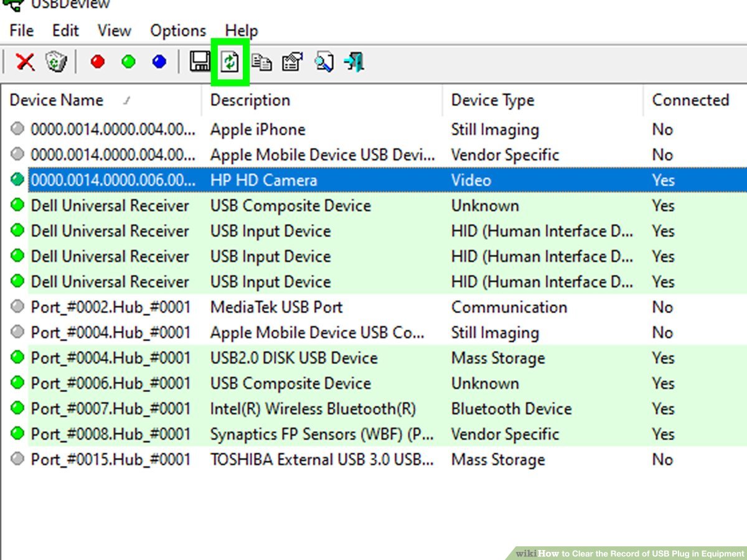This screenshot has width=747, height=560.
Task: Open the properties toolbar icon
Action: (x=292, y=62)
